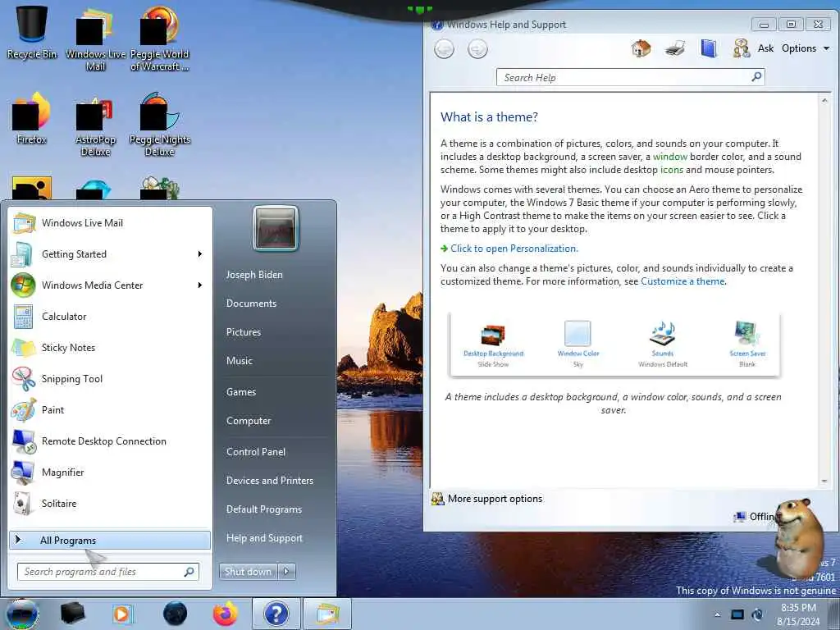Browse Help contents book icon
Screen dimensions: 840x630
(708, 48)
